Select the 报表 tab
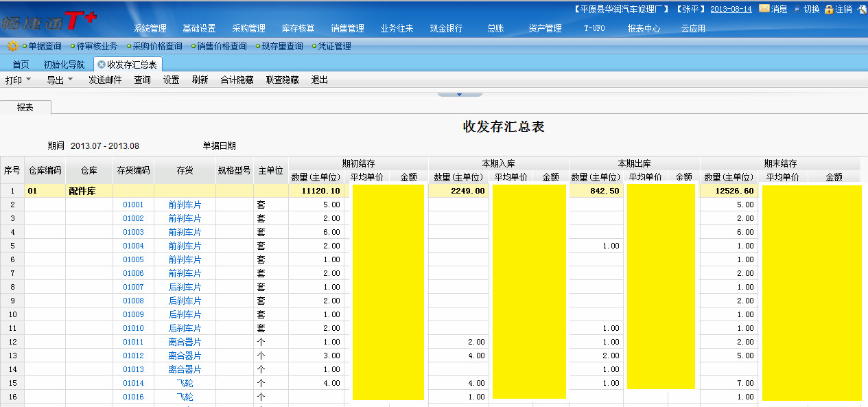The image size is (868, 407). point(25,107)
